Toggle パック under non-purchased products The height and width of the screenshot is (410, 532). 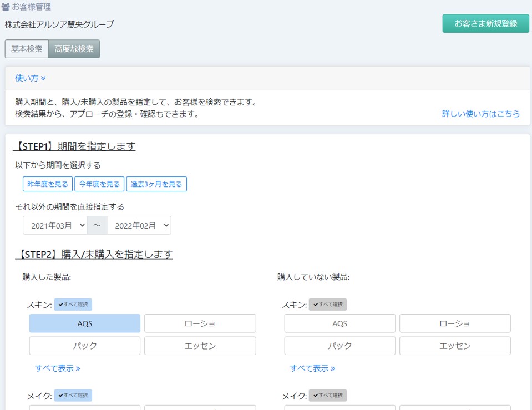(x=340, y=346)
